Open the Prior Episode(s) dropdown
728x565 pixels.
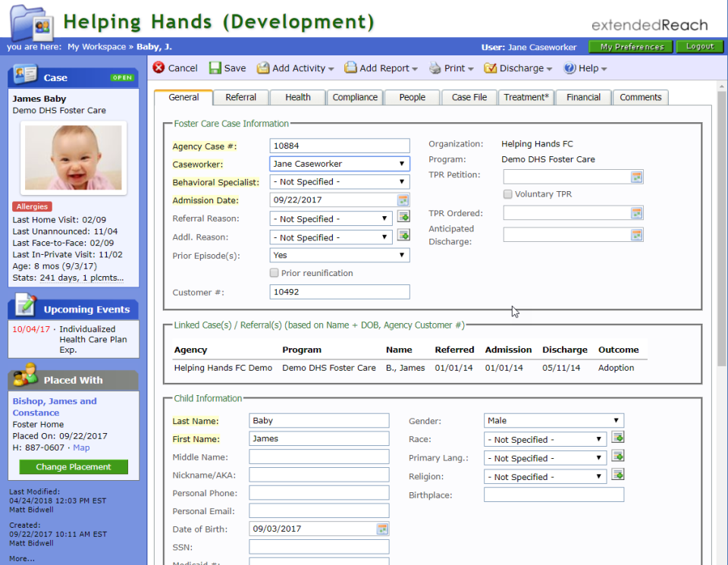[403, 255]
